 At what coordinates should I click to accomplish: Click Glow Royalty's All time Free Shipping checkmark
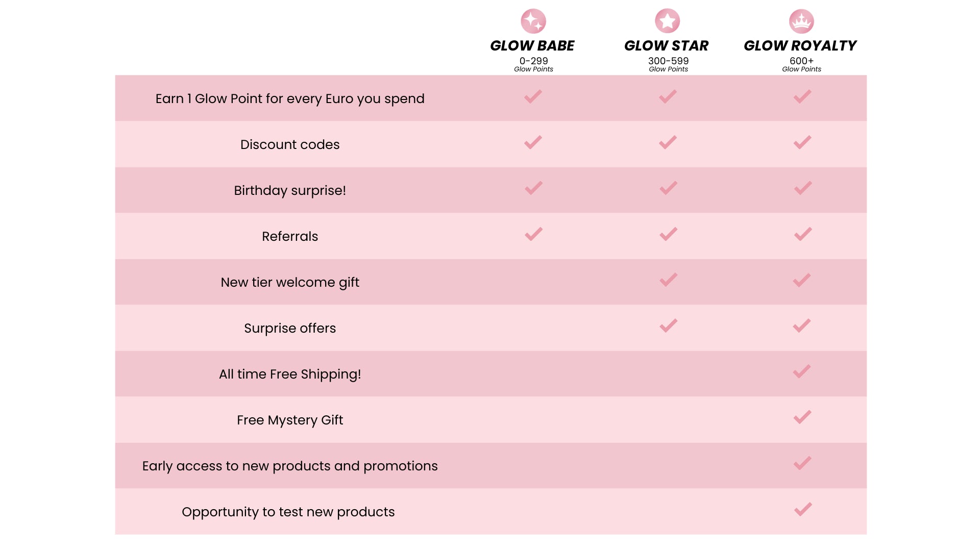click(x=802, y=371)
